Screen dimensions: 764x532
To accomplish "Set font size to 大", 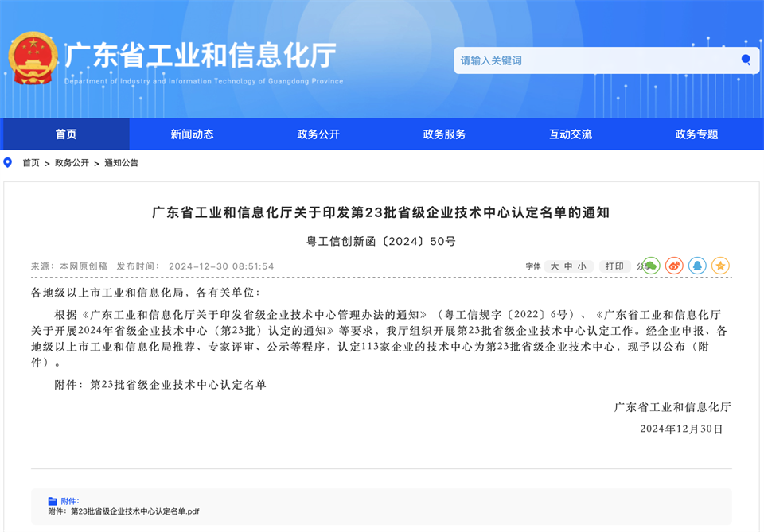I will click(553, 266).
